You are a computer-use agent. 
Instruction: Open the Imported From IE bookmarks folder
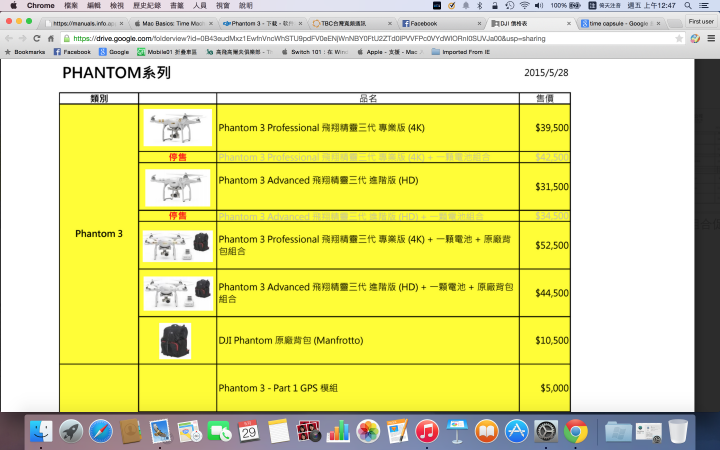click(461, 52)
